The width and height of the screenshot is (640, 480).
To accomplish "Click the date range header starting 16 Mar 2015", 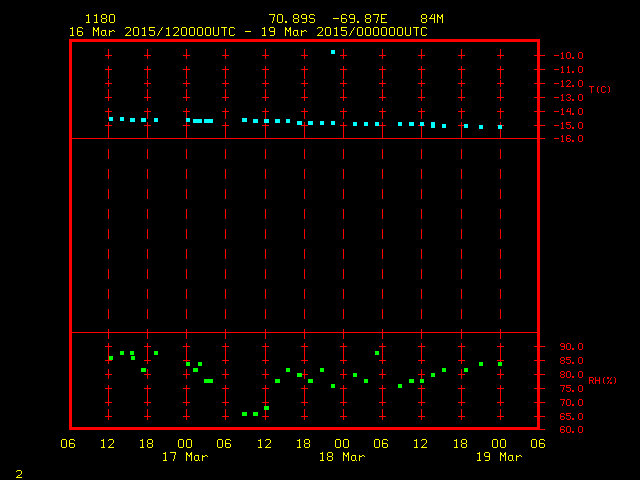I will (x=248, y=32).
